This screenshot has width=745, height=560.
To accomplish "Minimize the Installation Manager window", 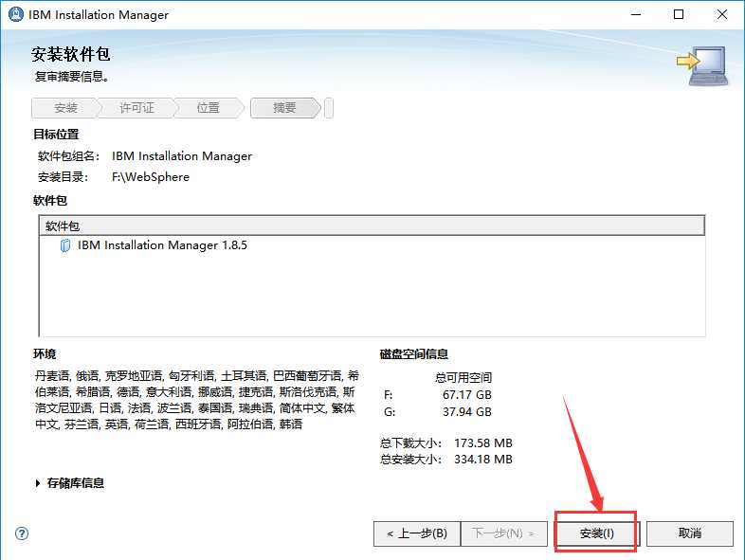I will [x=636, y=15].
